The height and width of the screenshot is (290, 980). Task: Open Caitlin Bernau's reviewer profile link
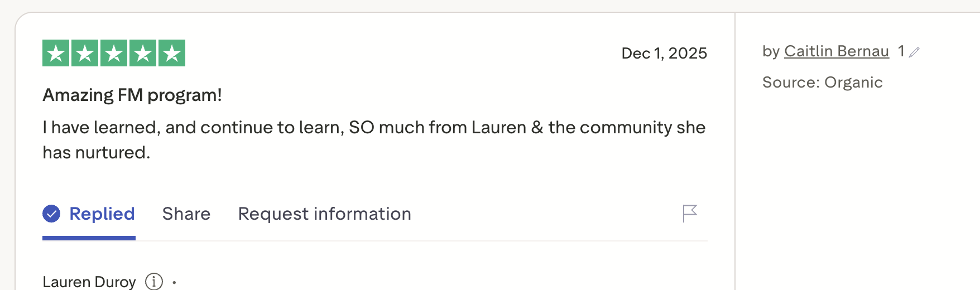click(836, 51)
